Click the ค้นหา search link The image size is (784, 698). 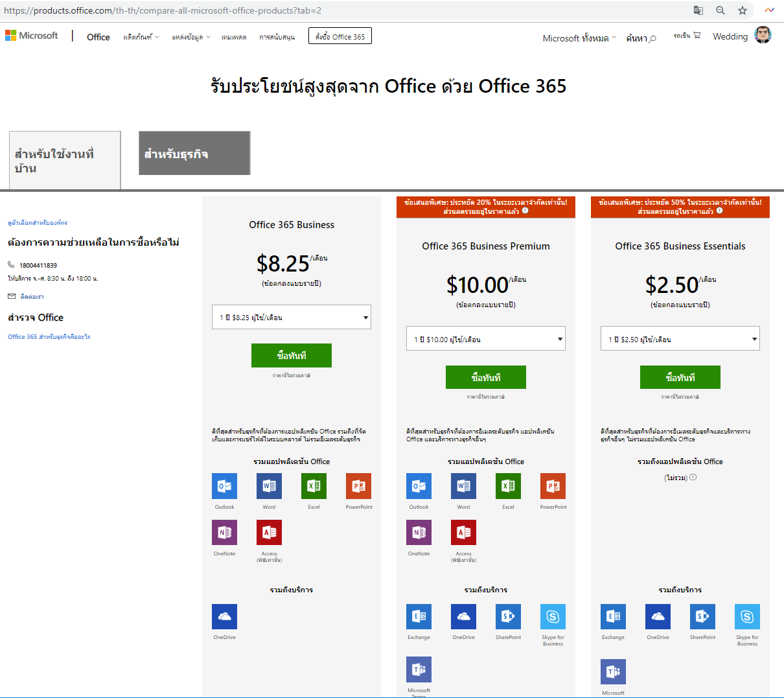[641, 38]
